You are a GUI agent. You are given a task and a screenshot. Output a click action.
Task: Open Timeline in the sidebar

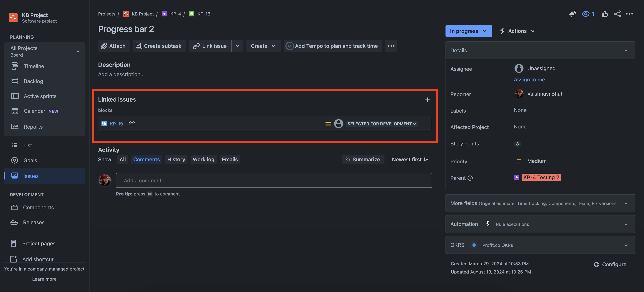click(x=34, y=66)
